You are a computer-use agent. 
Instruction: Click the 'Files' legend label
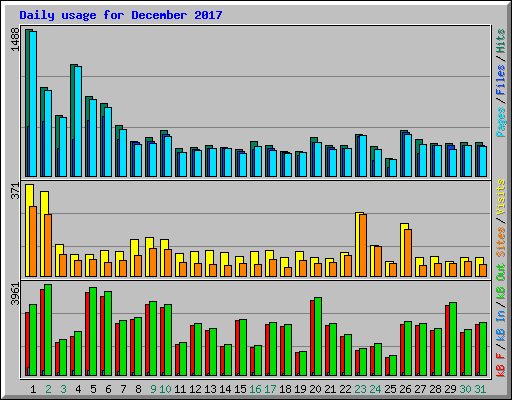[x=501, y=80]
